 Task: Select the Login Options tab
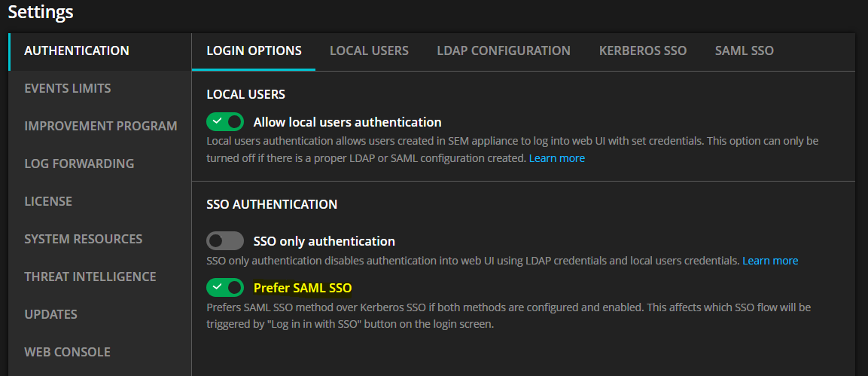(254, 50)
